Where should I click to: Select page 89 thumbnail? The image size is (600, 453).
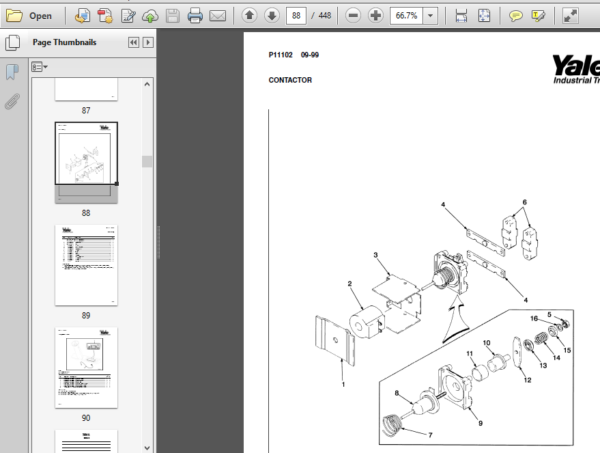86,265
